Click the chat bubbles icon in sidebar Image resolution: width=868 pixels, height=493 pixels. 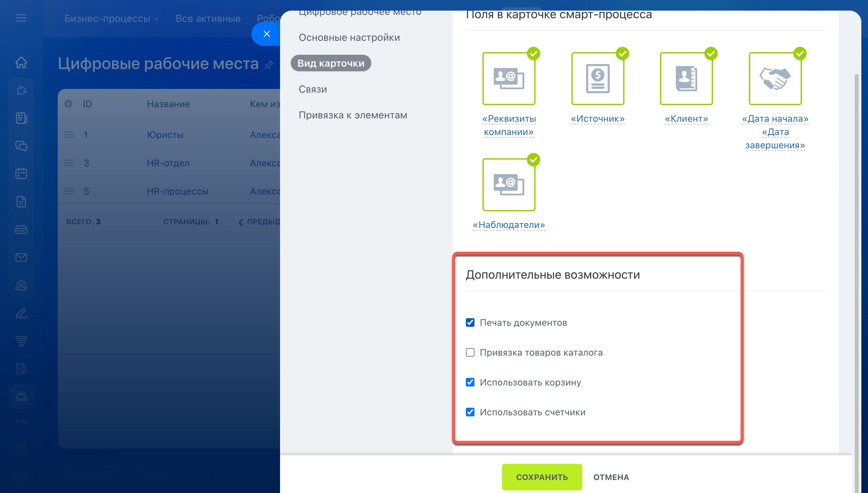(x=21, y=146)
